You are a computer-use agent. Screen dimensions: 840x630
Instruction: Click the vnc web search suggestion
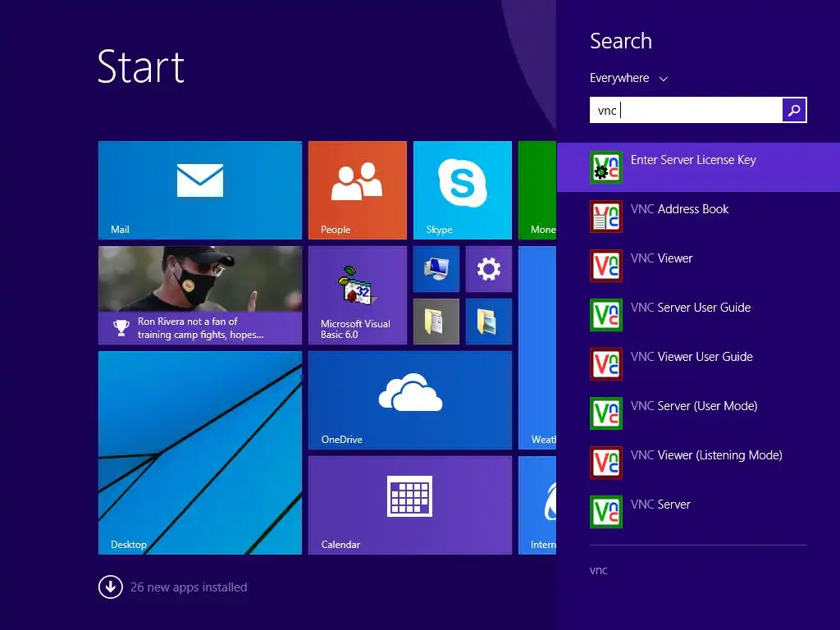(598, 570)
